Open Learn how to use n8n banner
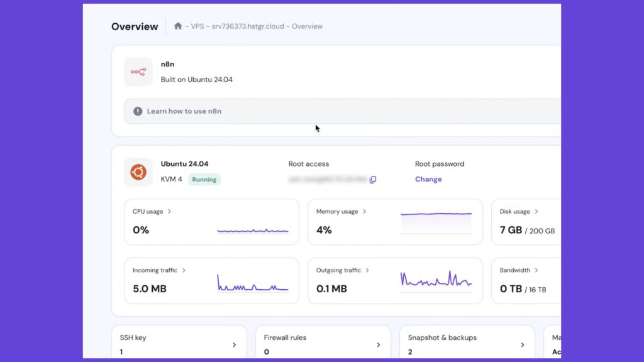Image resolution: width=644 pixels, height=362 pixels. 342,111
